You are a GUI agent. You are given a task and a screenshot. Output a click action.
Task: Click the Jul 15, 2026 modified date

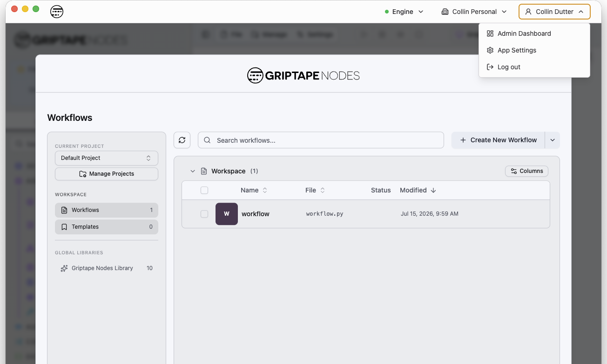(x=430, y=214)
